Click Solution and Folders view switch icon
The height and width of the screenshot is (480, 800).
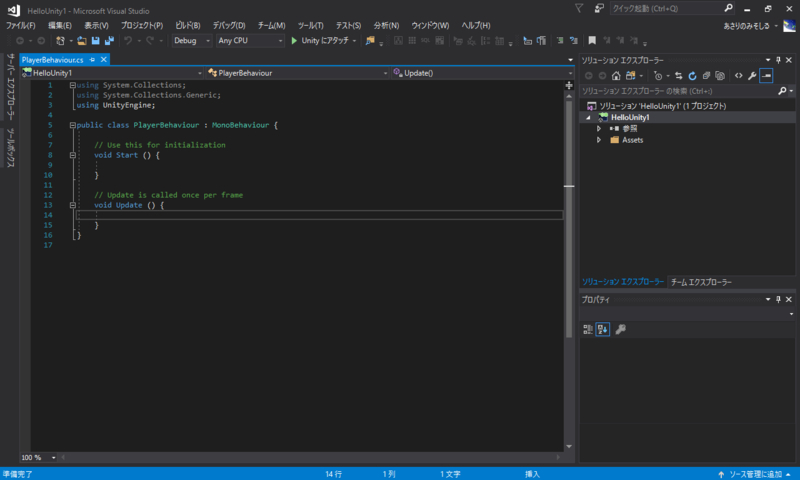(x=631, y=75)
